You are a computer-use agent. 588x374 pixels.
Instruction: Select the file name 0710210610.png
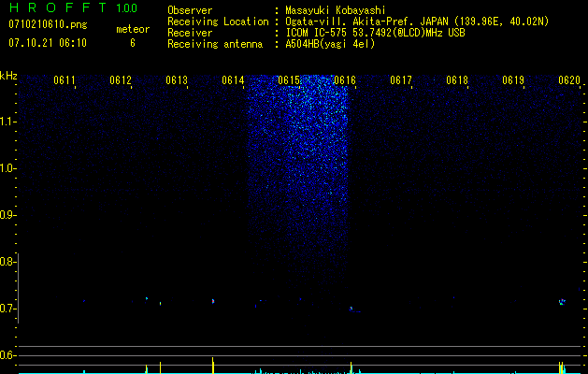pyautogui.click(x=48, y=25)
